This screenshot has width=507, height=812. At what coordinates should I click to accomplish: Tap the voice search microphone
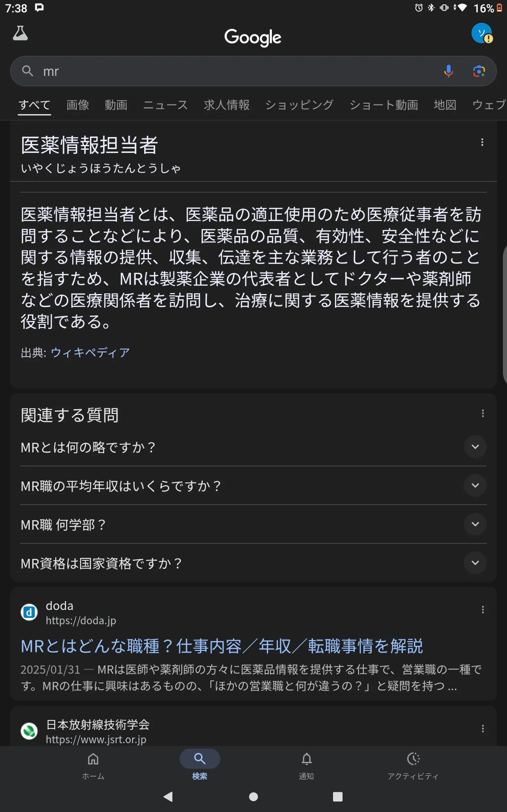pyautogui.click(x=448, y=71)
